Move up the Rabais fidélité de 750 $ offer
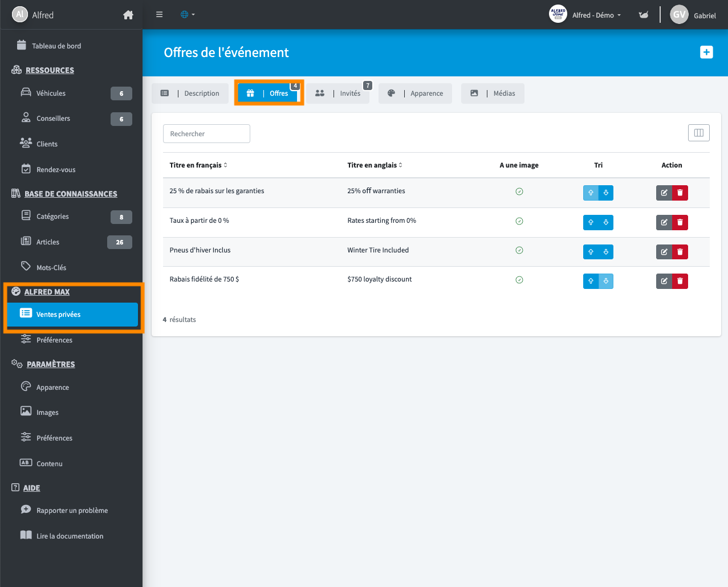 [x=591, y=281]
